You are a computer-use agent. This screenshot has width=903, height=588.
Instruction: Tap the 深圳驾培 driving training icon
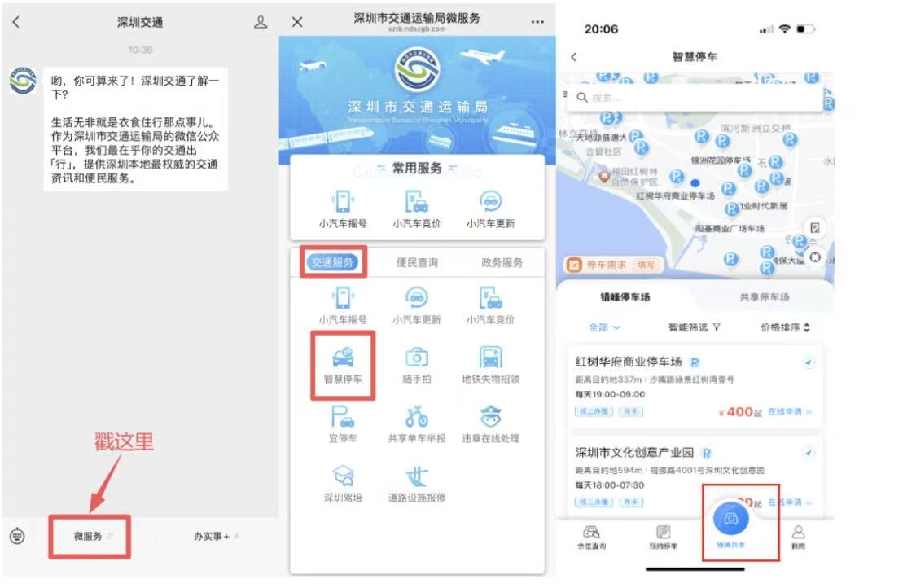343,476
